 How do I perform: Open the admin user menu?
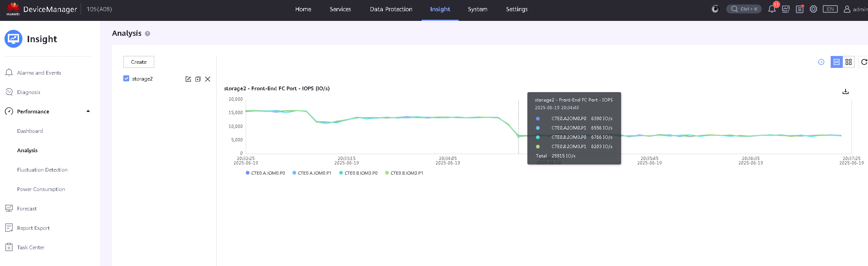[856, 9]
